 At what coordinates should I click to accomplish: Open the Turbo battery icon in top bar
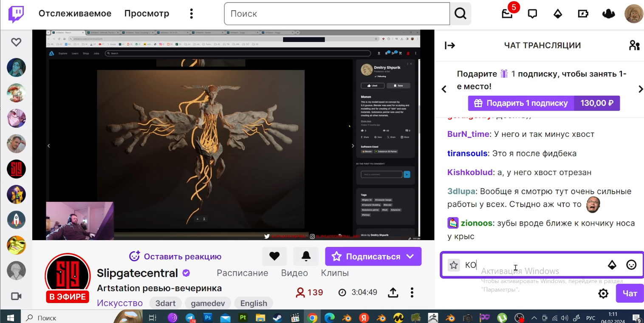click(x=583, y=14)
